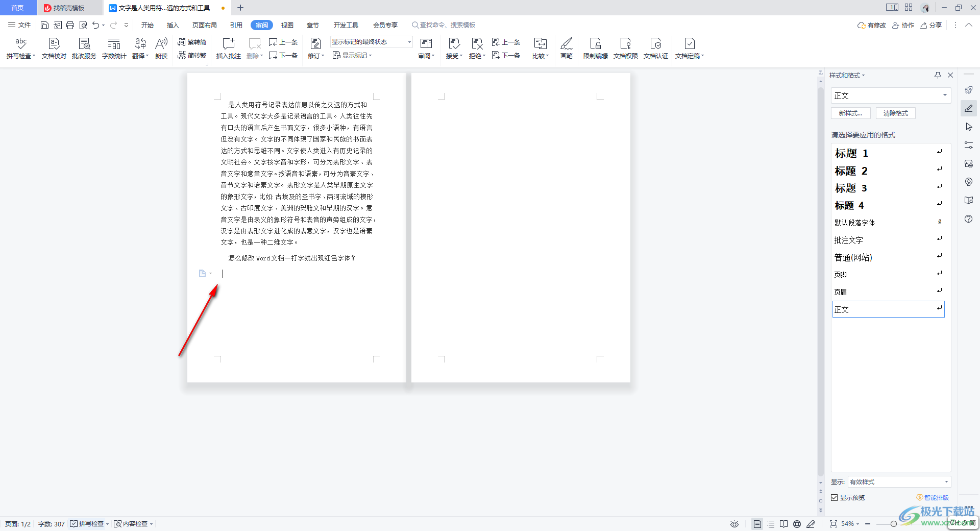The width and height of the screenshot is (980, 531).
Task: Convert traditional to simplified (繁转简)
Action: click(192, 42)
